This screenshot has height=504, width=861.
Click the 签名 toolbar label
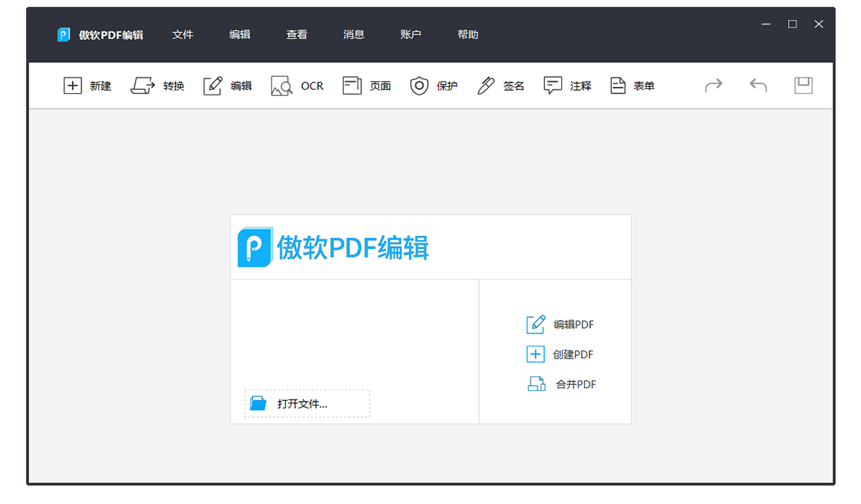[x=514, y=86]
